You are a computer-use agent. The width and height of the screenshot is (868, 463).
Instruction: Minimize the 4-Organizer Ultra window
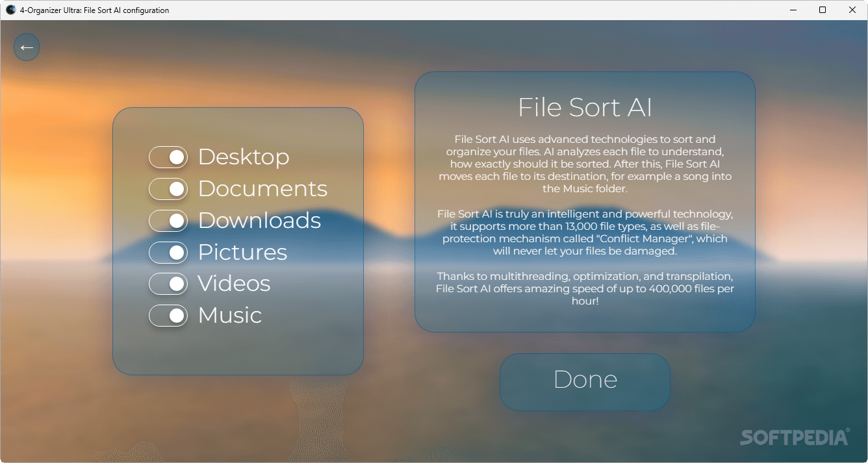coord(793,10)
